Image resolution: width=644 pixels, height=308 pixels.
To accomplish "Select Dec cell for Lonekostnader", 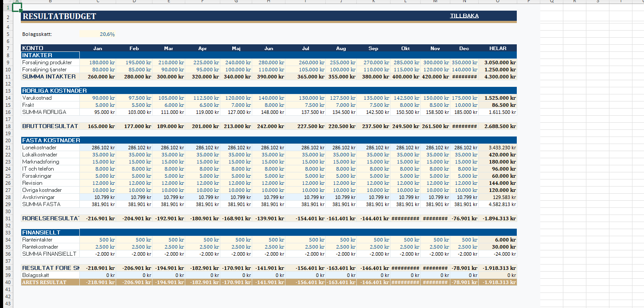I will point(464,148).
